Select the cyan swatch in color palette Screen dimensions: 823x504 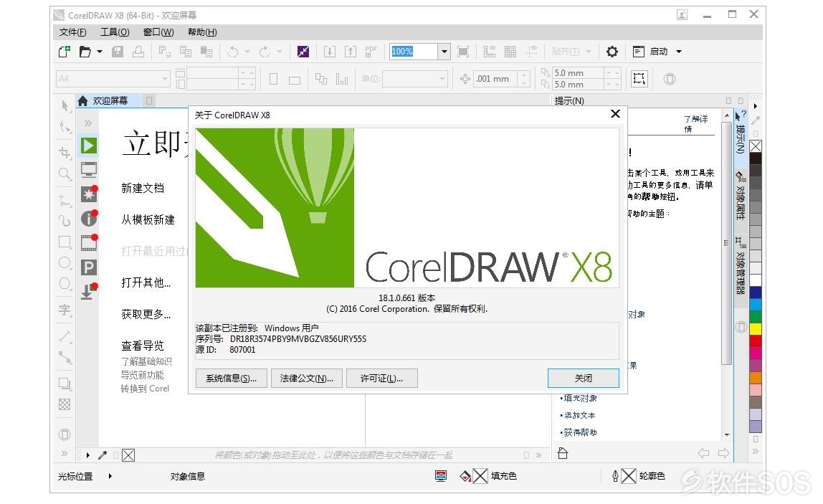(756, 305)
